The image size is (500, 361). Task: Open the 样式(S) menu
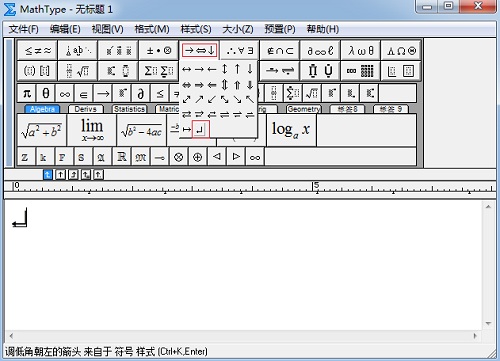pos(196,29)
